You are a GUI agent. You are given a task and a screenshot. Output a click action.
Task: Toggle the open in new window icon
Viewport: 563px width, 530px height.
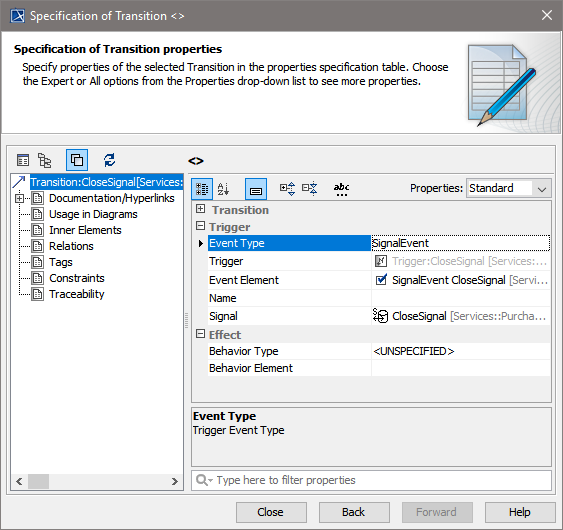[x=77, y=160]
